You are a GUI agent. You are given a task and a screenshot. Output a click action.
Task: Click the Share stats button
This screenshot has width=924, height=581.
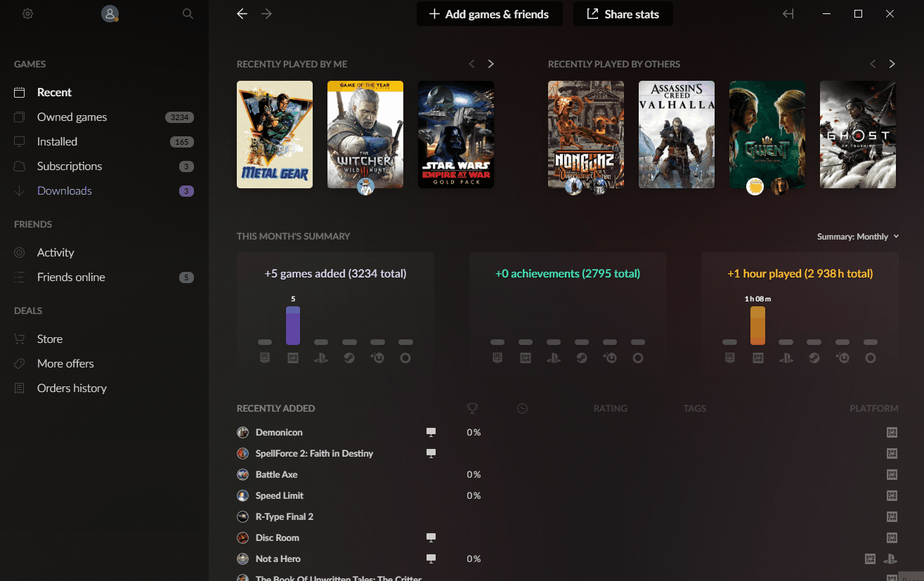[x=623, y=14]
